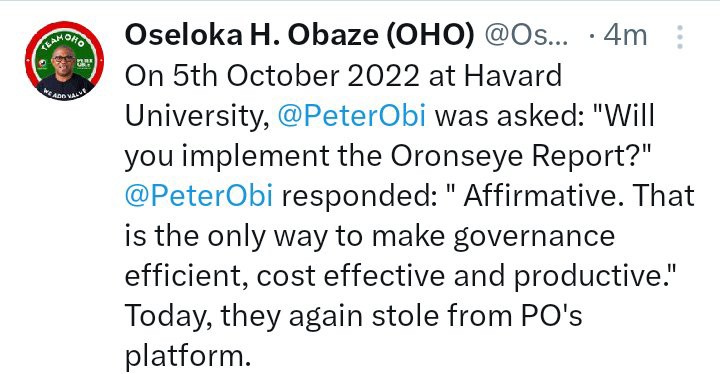Open the first @PeterObi mention after University
The image size is (720, 374).
tap(352, 116)
